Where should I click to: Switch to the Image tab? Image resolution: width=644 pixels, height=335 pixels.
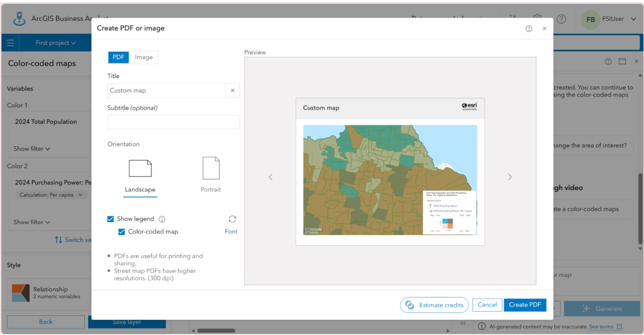click(x=144, y=57)
